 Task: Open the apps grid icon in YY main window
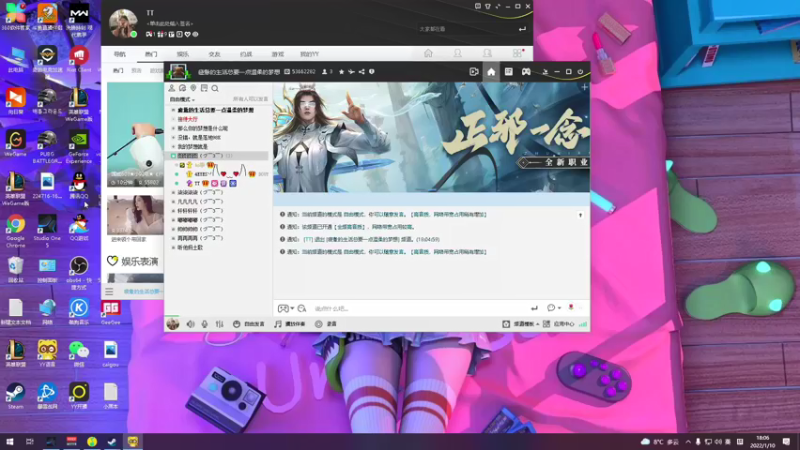(517, 53)
